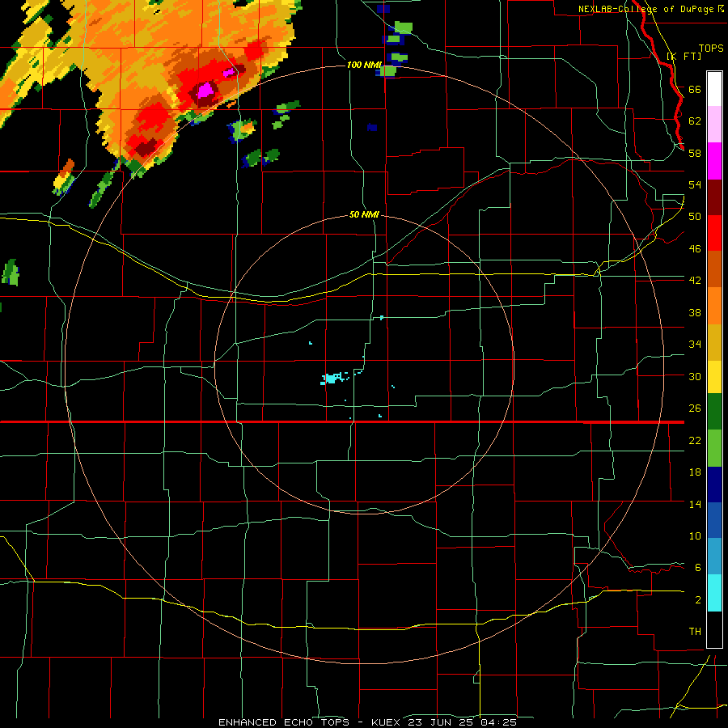The width and height of the screenshot is (728, 728).
Task: Click the 30 legend value
Action: click(x=695, y=376)
